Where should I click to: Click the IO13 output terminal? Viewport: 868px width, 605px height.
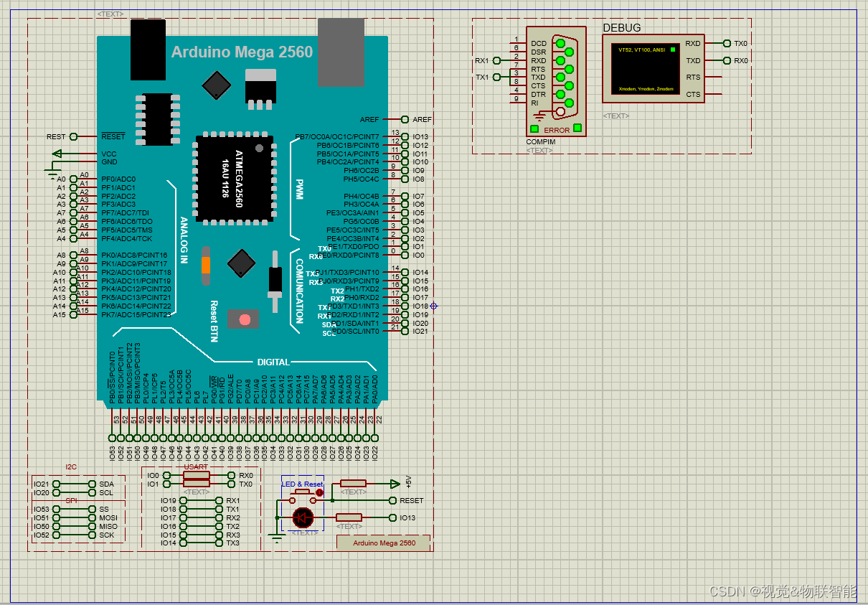pos(394,517)
